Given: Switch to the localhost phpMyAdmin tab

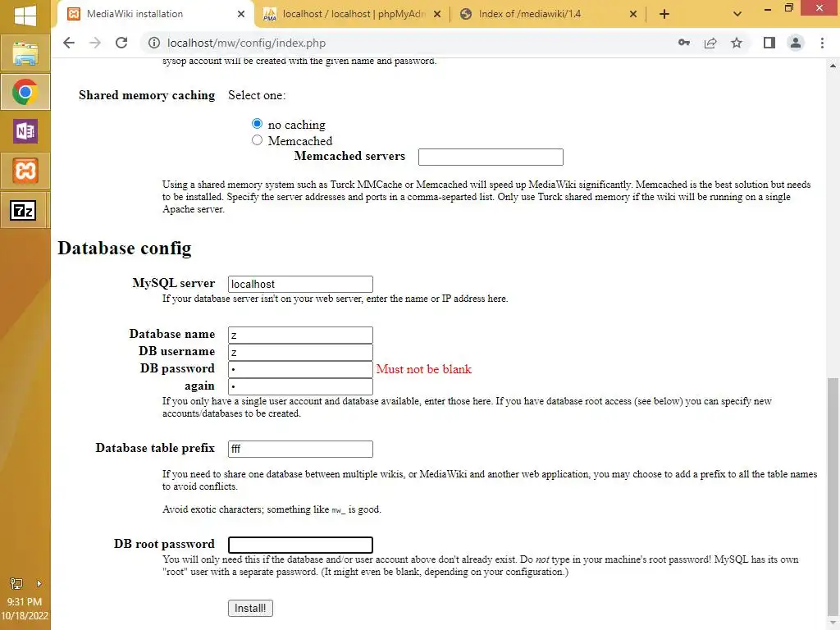Looking at the screenshot, I should [352, 14].
